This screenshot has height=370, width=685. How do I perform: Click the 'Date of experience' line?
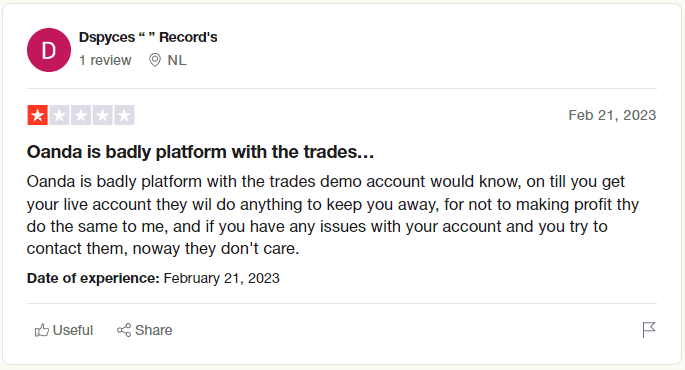[x=153, y=278]
